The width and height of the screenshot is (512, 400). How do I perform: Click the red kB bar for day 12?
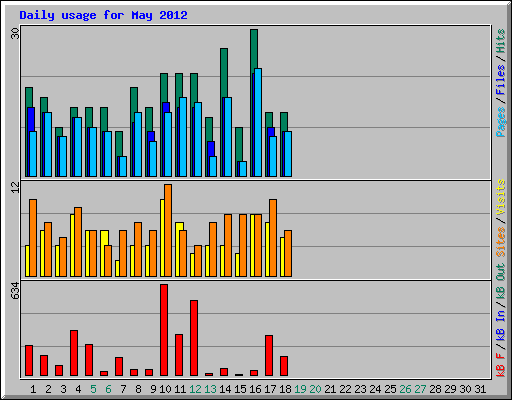coord(194,338)
